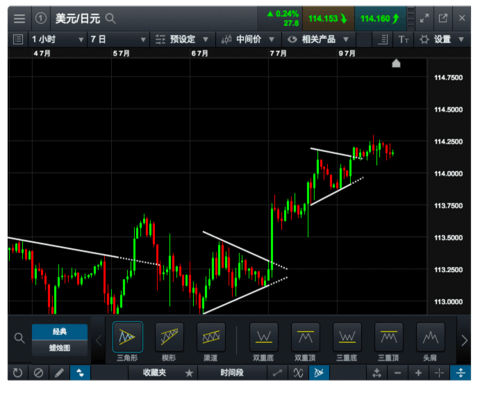
Task: Click the search icon beside 美元/日元
Action: point(110,19)
